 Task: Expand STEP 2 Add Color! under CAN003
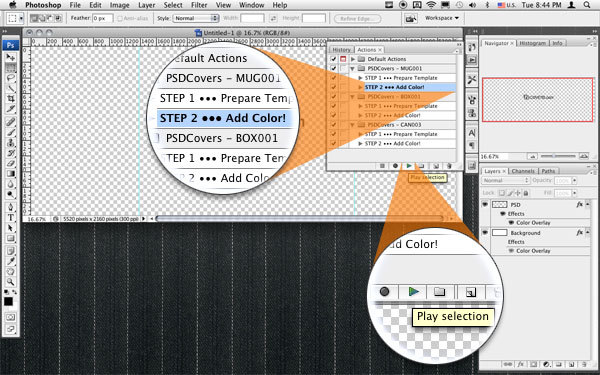pyautogui.click(x=360, y=143)
